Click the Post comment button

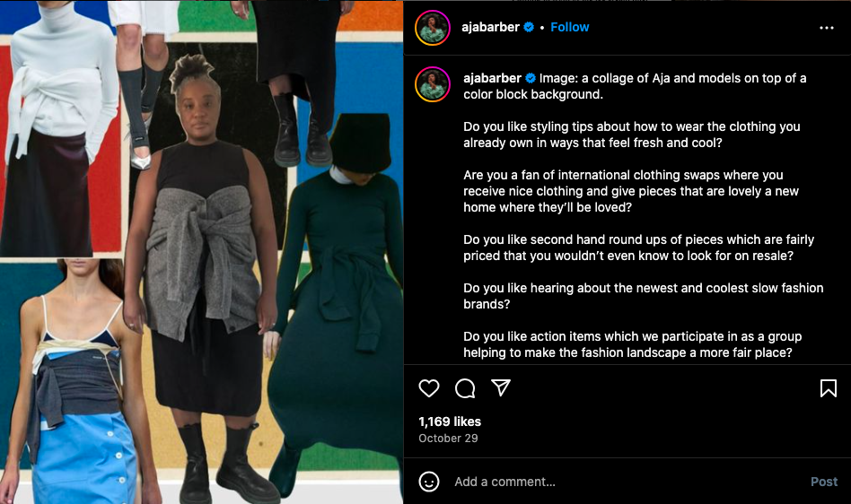[x=824, y=482]
